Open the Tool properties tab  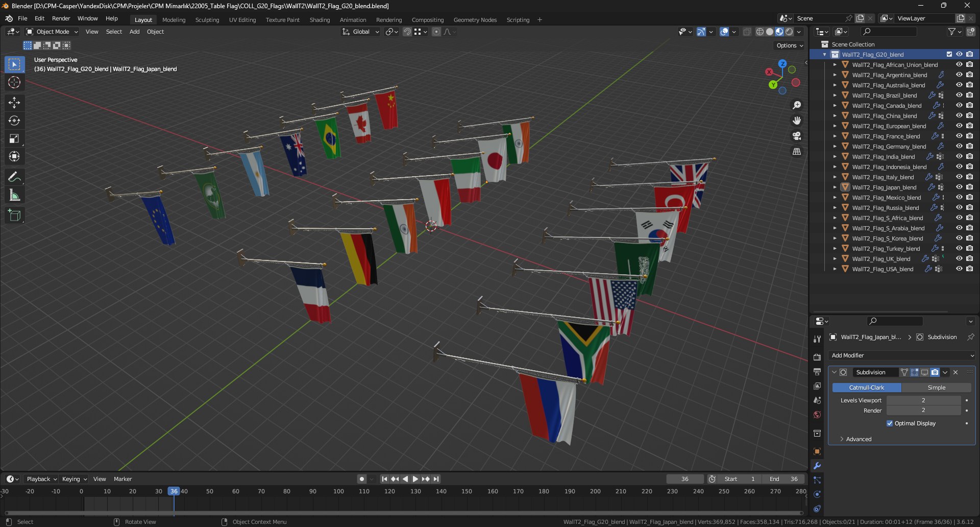[x=817, y=339]
